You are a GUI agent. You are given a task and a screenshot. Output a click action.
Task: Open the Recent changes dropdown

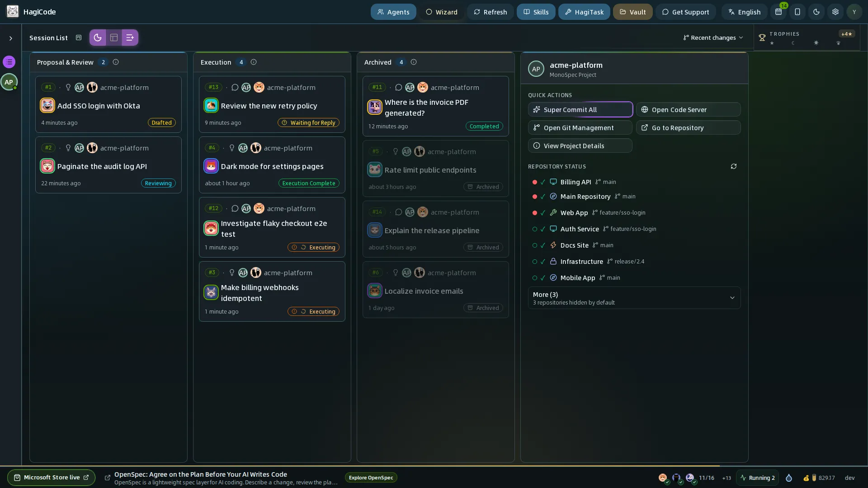(713, 38)
